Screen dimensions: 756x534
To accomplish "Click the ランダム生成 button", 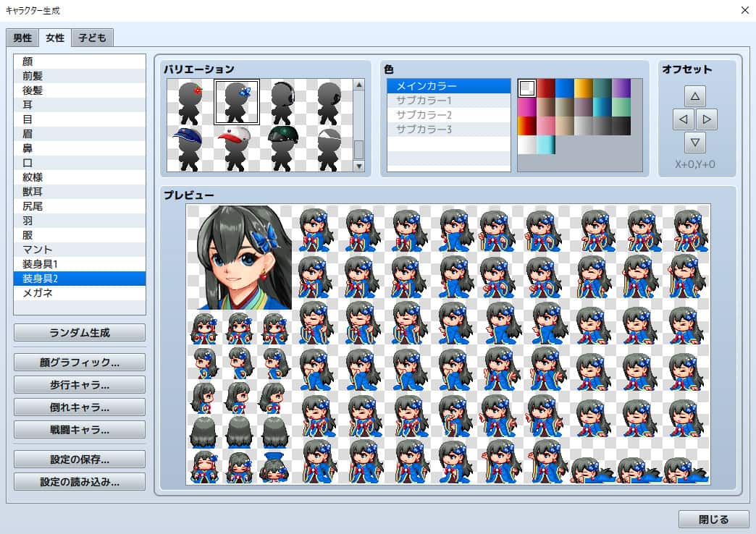I will pyautogui.click(x=80, y=333).
